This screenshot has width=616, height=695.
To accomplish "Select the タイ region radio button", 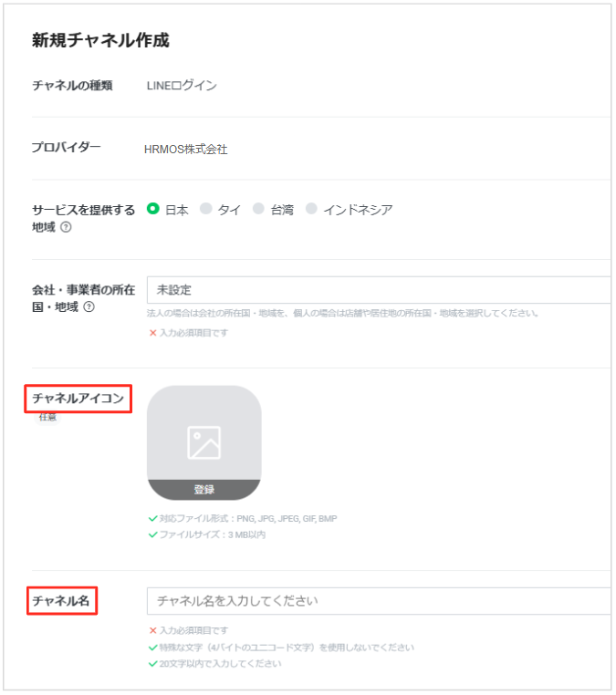I will [x=206, y=209].
